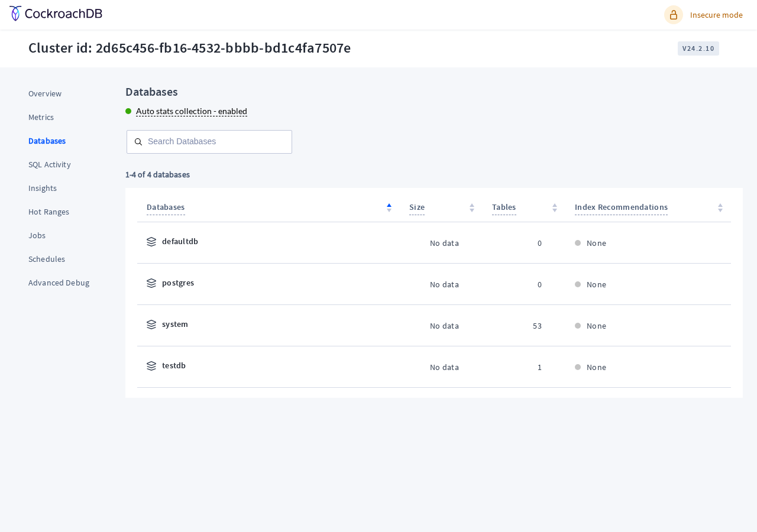
Task: Sort by Index Recommendations column header
Action: [x=621, y=207]
